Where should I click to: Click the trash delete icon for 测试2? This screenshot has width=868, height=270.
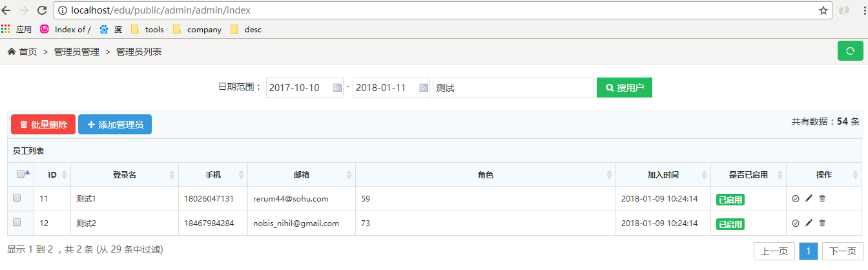(x=822, y=223)
